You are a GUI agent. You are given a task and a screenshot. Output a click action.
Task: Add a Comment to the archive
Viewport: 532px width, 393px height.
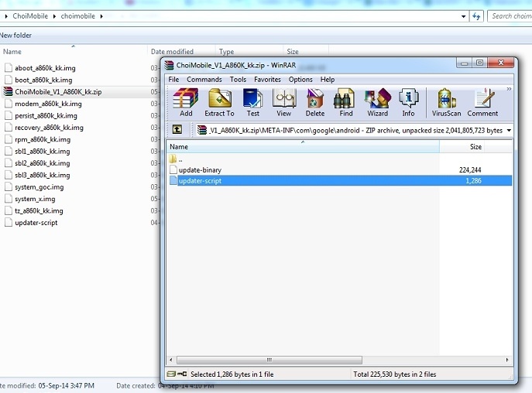(482, 102)
